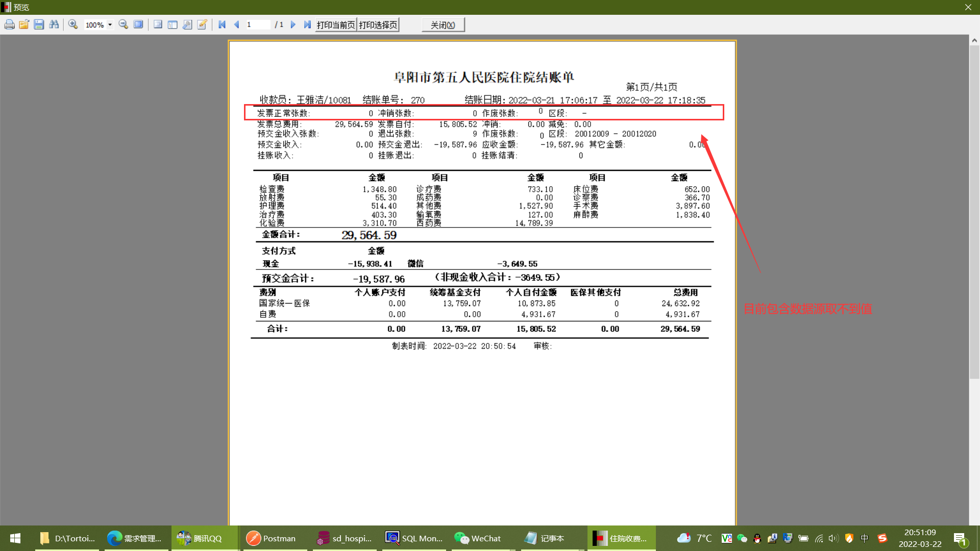The width and height of the screenshot is (980, 551).
Task: Click the page settings wrench icon
Action: 187,24
